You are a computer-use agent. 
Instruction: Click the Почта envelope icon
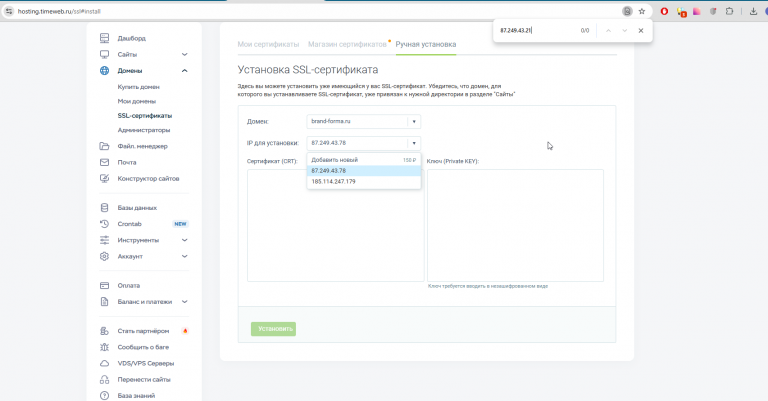coord(104,162)
